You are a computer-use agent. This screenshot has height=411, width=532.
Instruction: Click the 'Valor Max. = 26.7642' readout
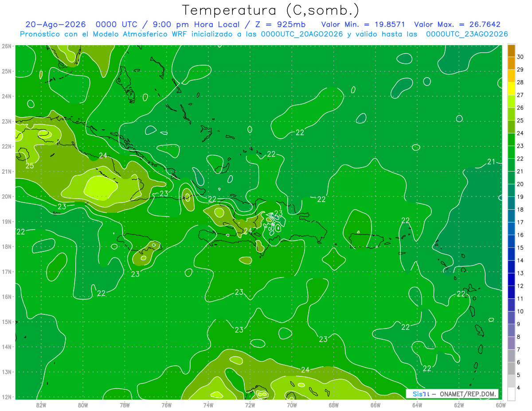[458, 25]
